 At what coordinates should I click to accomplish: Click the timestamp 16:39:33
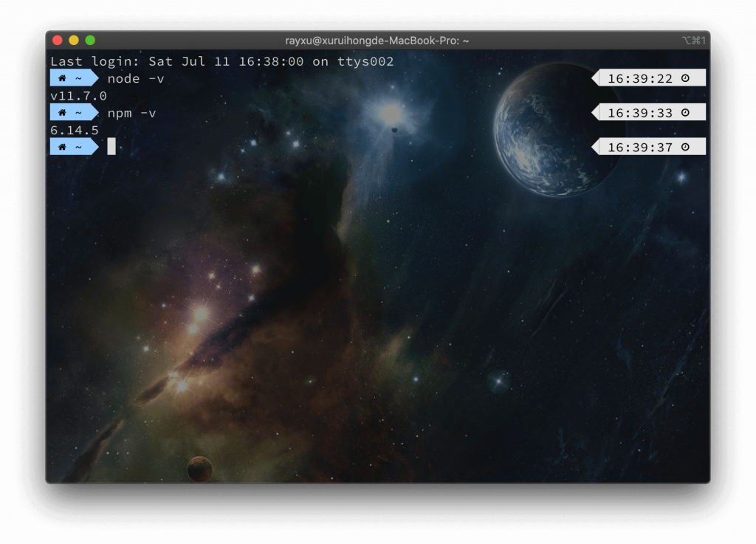coord(640,113)
